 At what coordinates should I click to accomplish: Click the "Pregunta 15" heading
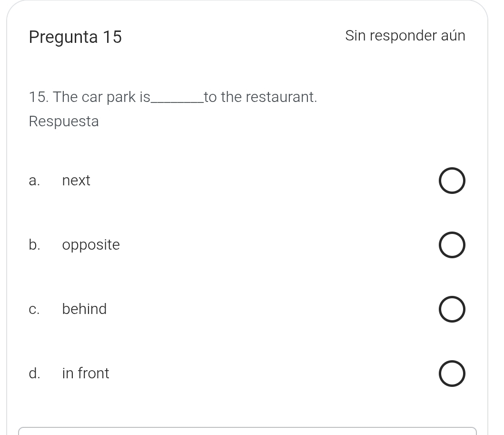pyautogui.click(x=75, y=37)
